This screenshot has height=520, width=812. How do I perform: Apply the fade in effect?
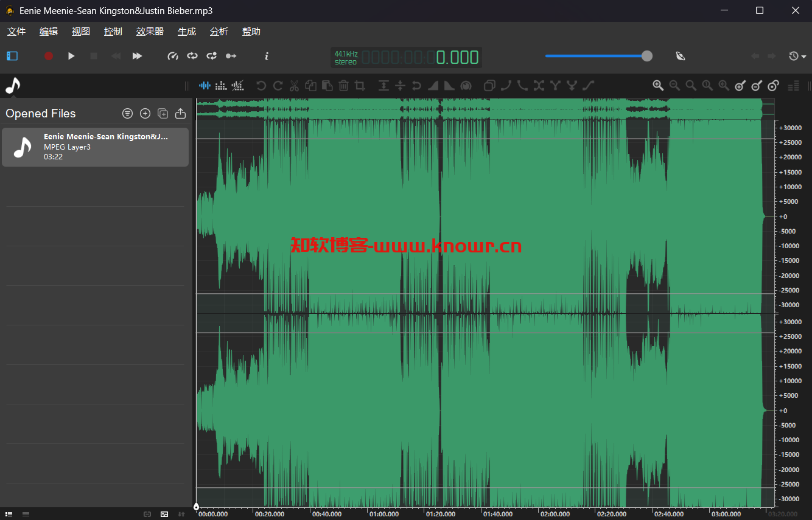point(433,86)
